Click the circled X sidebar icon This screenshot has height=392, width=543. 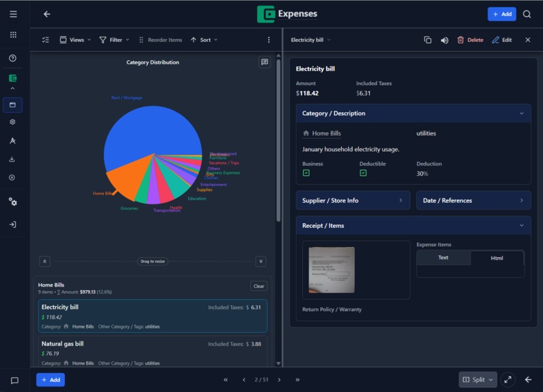coord(12,178)
